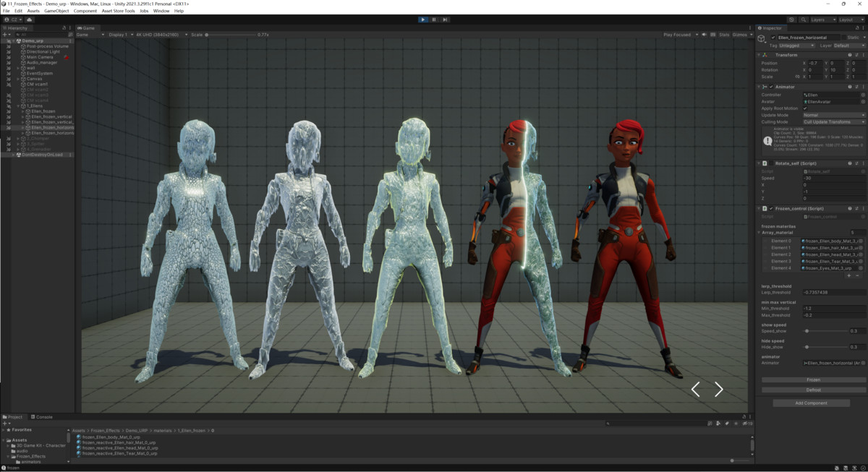Open the GameObject menu
The image size is (868, 472).
tap(56, 11)
